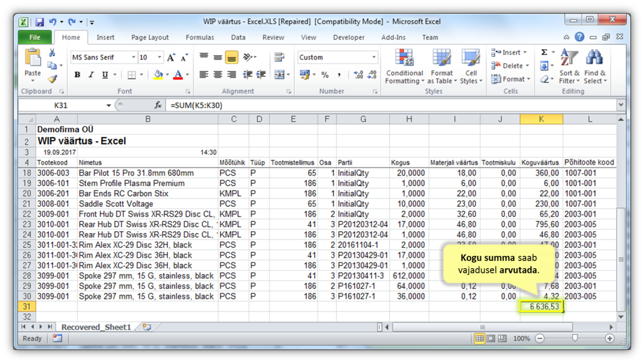This screenshot has width=644, height=363.
Task: Click Accounting Number Format icon
Action: pyautogui.click(x=304, y=74)
